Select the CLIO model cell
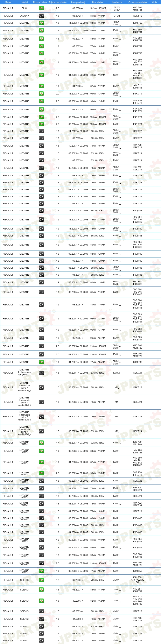161x644 pixels. [x=24, y=8]
